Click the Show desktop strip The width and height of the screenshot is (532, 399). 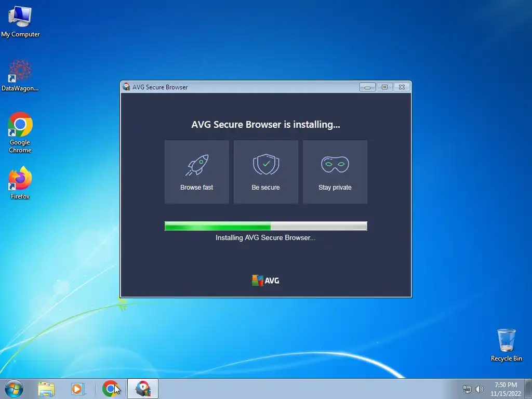point(529,389)
